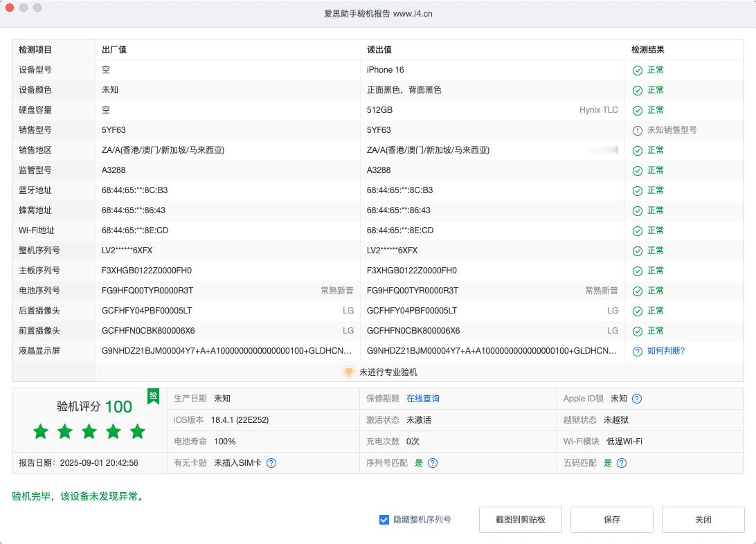Click the 验机完毕，该设备未发现异常。 message
756x544 pixels.
(x=79, y=496)
